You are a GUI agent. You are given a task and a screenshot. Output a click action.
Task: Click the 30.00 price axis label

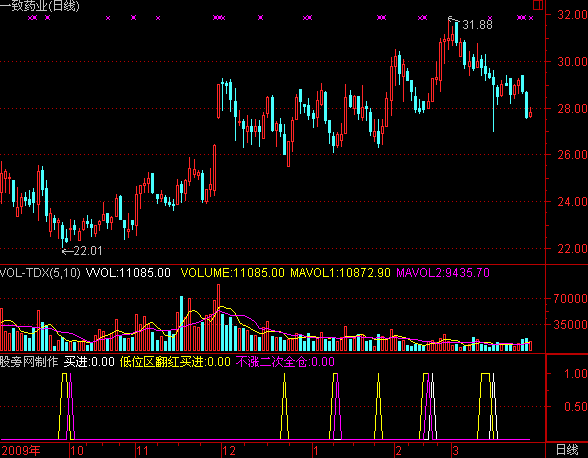[572, 62]
